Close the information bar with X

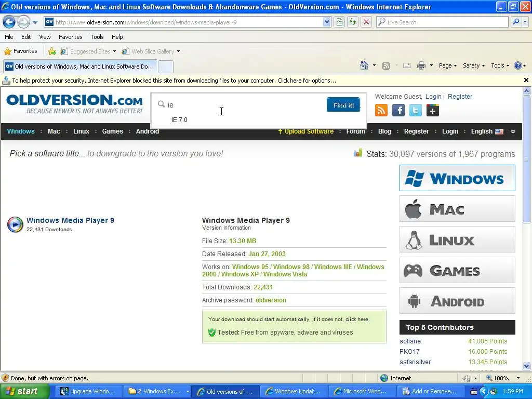pos(526,81)
